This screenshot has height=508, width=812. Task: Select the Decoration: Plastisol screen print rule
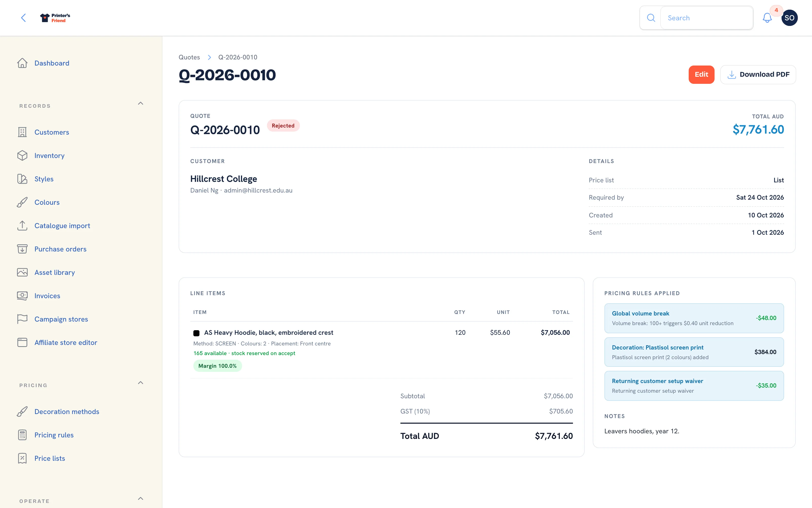tap(694, 352)
